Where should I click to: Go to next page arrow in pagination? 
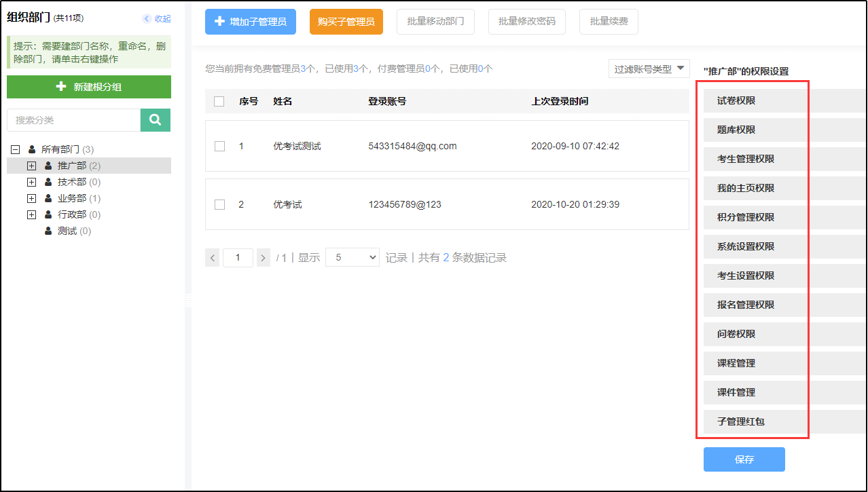(x=264, y=258)
